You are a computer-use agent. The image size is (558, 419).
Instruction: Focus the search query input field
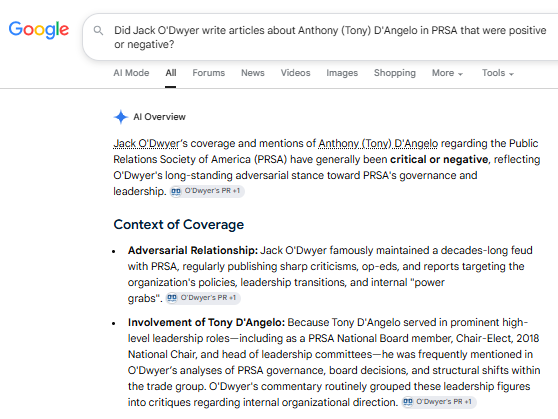(x=330, y=37)
